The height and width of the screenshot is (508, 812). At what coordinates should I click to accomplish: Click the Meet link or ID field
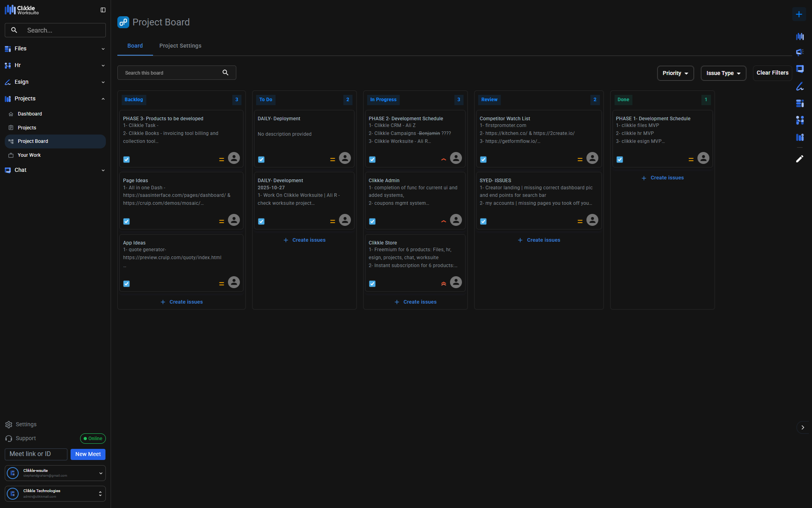pyautogui.click(x=36, y=454)
